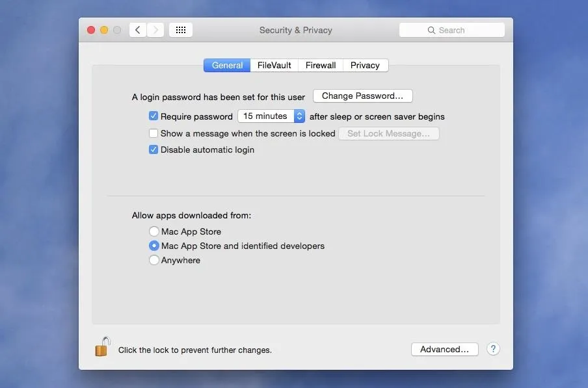The width and height of the screenshot is (588, 388).
Task: Minimize window with the yellow button
Action: click(104, 30)
